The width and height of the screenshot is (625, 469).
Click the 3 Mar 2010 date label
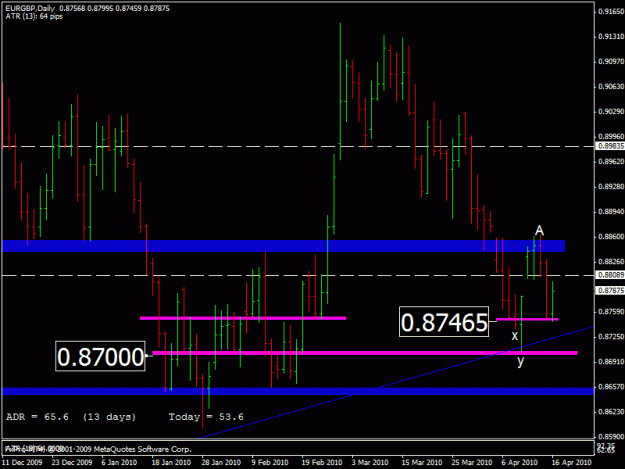[x=370, y=462]
